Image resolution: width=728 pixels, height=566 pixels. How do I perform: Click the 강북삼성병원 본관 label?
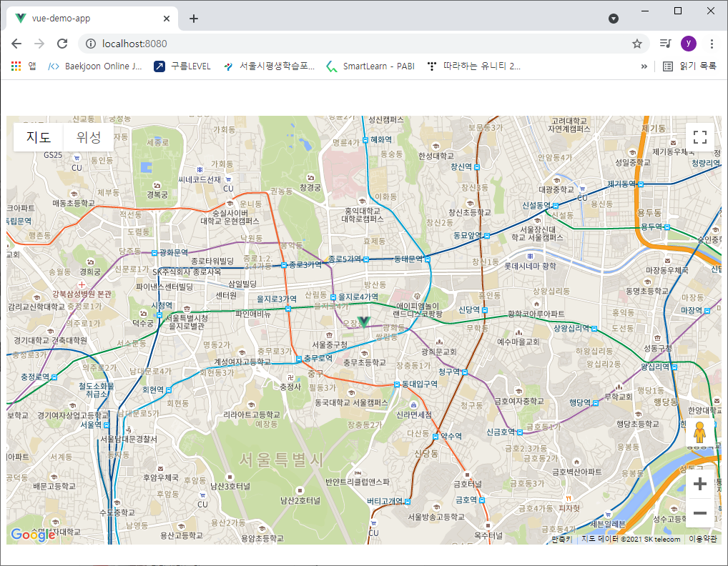(82, 294)
